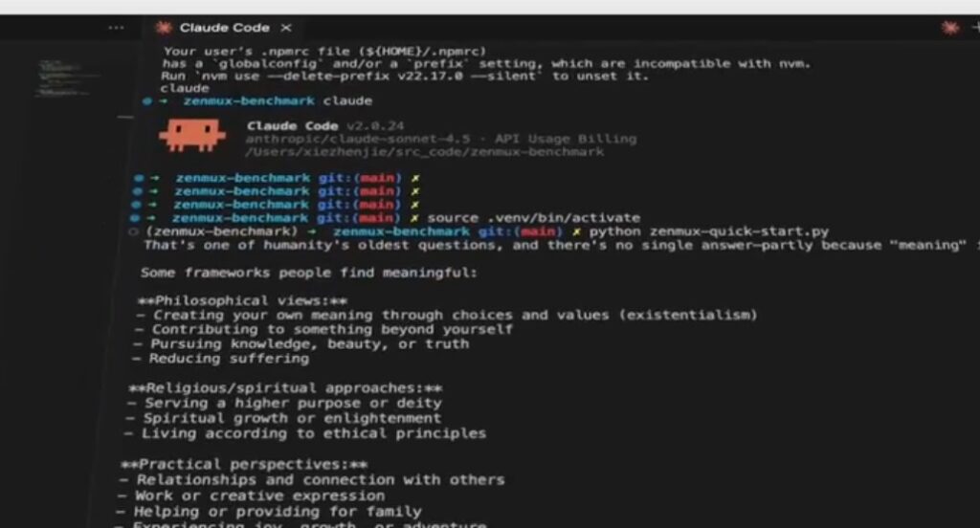Click the Claude starburst icon in the tab

pos(163,28)
